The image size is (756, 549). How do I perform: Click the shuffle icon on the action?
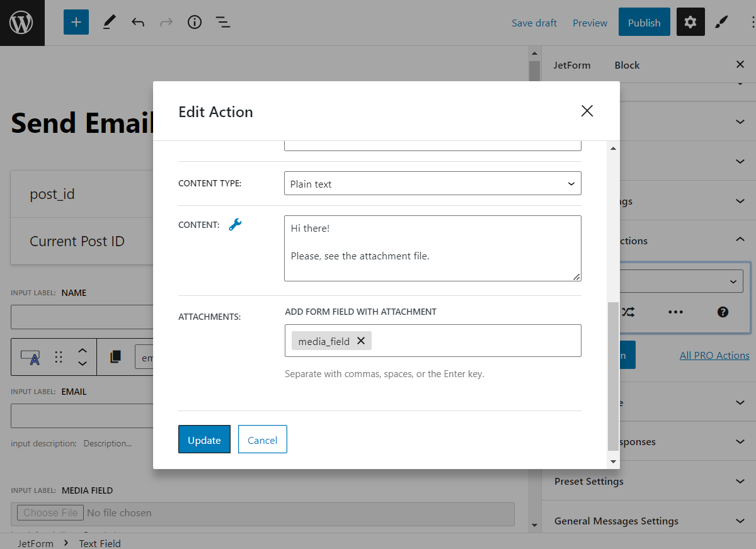pyautogui.click(x=628, y=312)
